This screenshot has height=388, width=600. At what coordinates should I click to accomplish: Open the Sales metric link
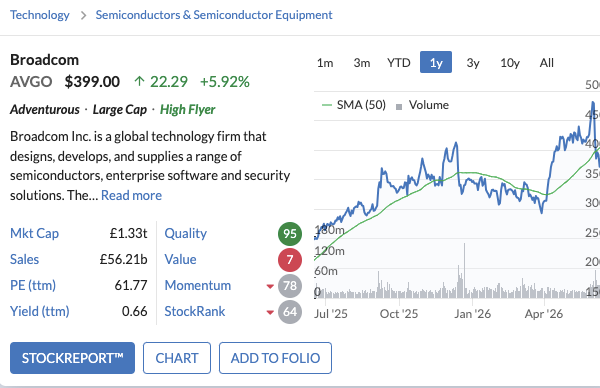coord(24,259)
